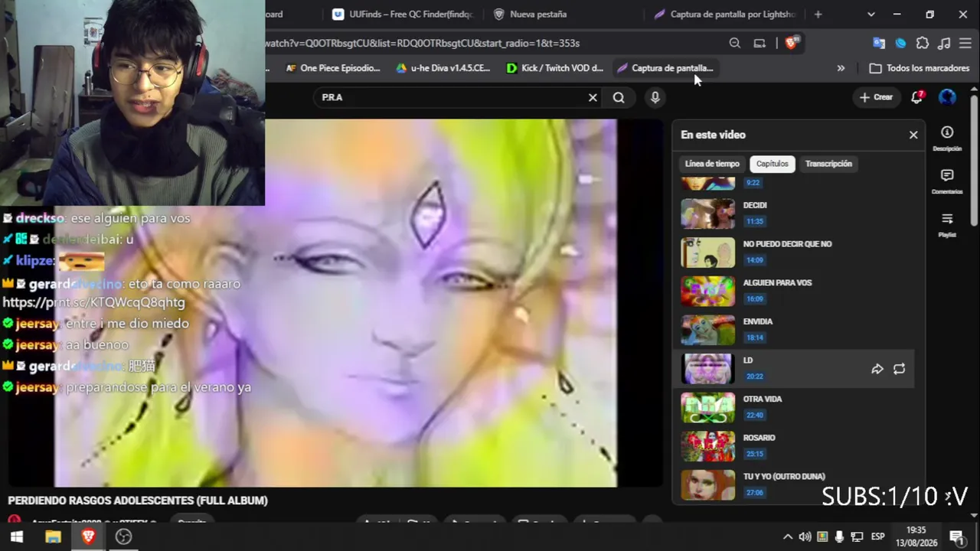
Task: Click the cast icon in address bar
Action: tap(759, 44)
